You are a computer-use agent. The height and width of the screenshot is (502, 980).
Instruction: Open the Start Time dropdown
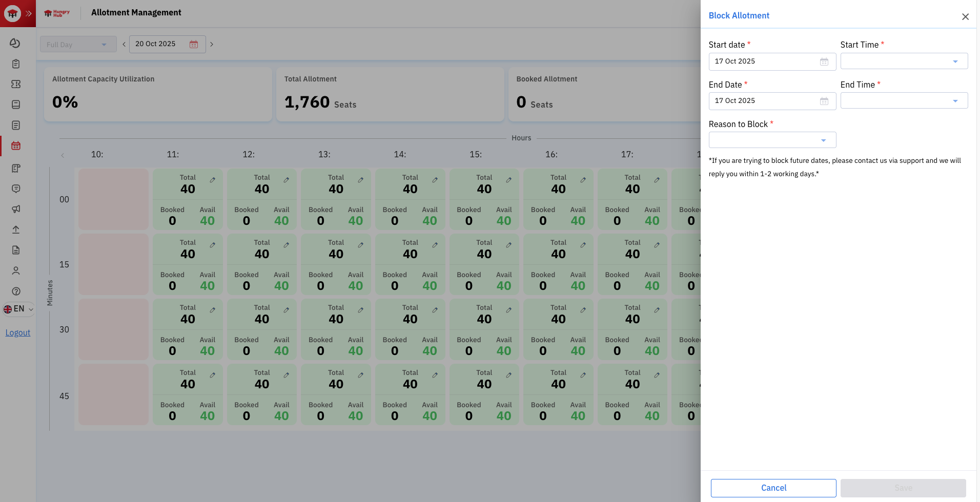903,61
